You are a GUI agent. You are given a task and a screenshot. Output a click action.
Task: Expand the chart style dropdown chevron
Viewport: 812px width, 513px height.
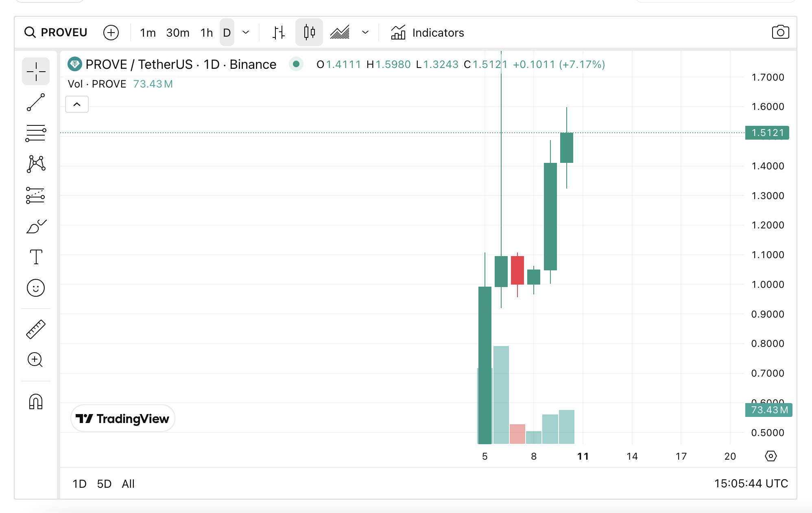[x=365, y=33]
